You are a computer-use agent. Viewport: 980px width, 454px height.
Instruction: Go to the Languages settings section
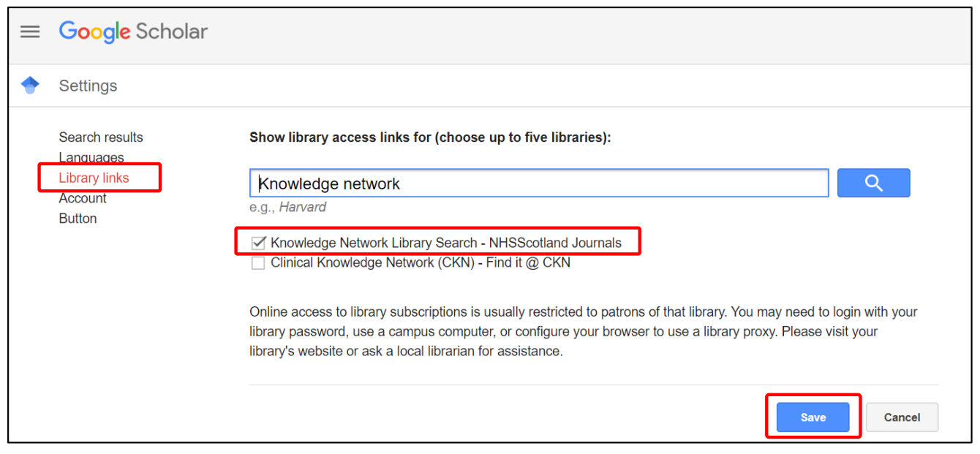click(91, 157)
